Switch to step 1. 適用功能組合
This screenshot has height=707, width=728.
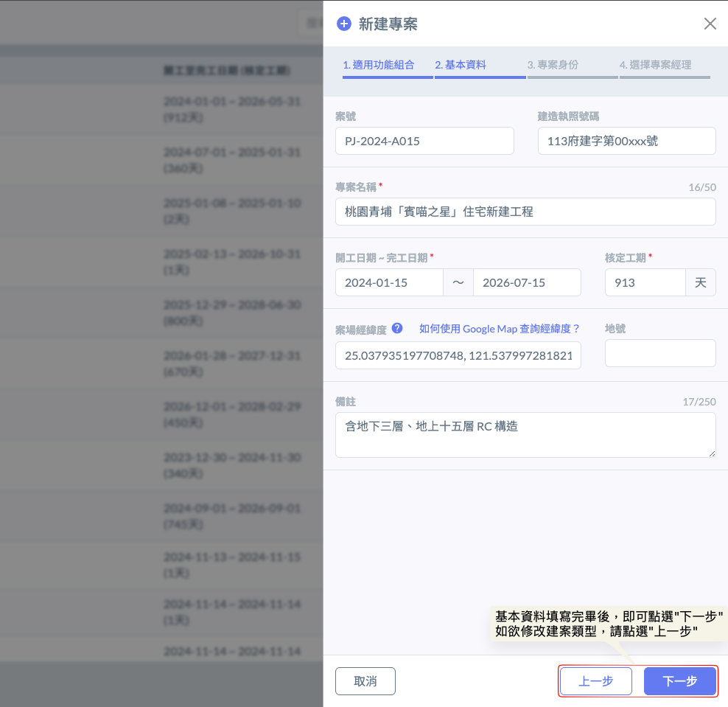(x=379, y=65)
